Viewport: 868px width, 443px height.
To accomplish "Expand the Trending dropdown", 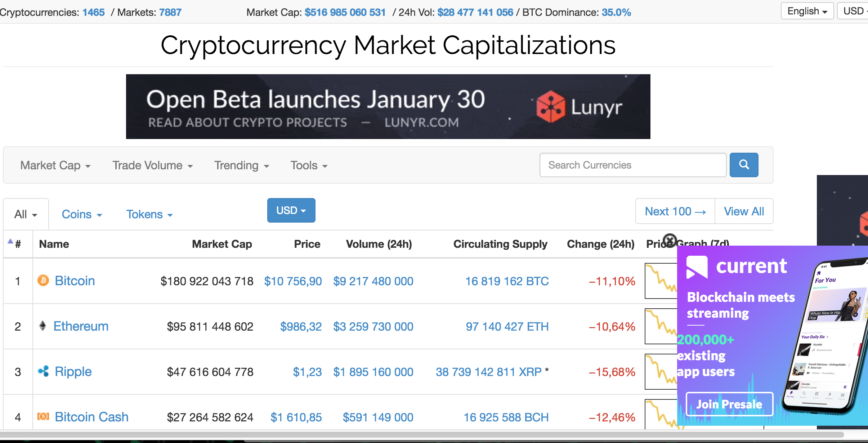I will (242, 165).
